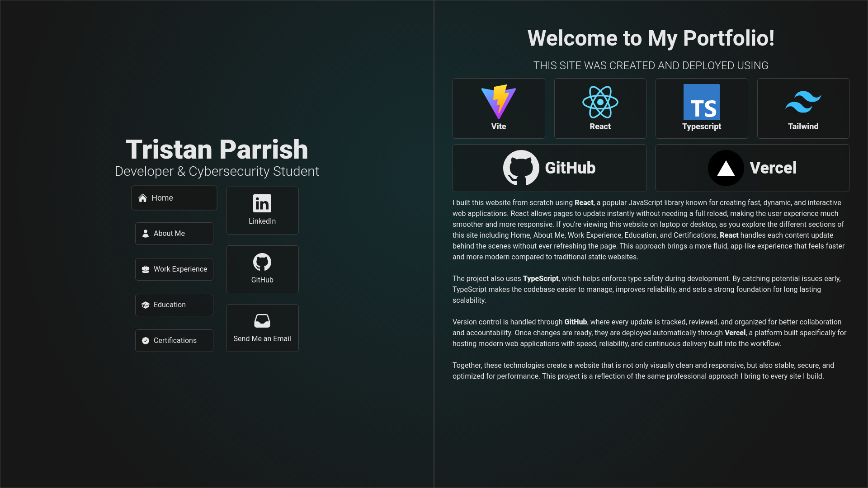The height and width of the screenshot is (488, 868).
Task: Click THIS SITE WAS CREATED AND DEPLOYED USING
Action: tap(651, 66)
